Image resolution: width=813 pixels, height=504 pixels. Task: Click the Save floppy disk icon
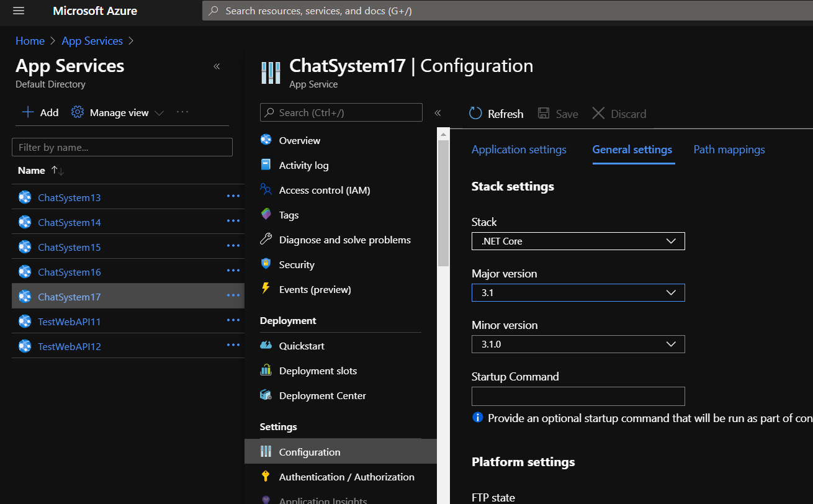[x=544, y=113]
